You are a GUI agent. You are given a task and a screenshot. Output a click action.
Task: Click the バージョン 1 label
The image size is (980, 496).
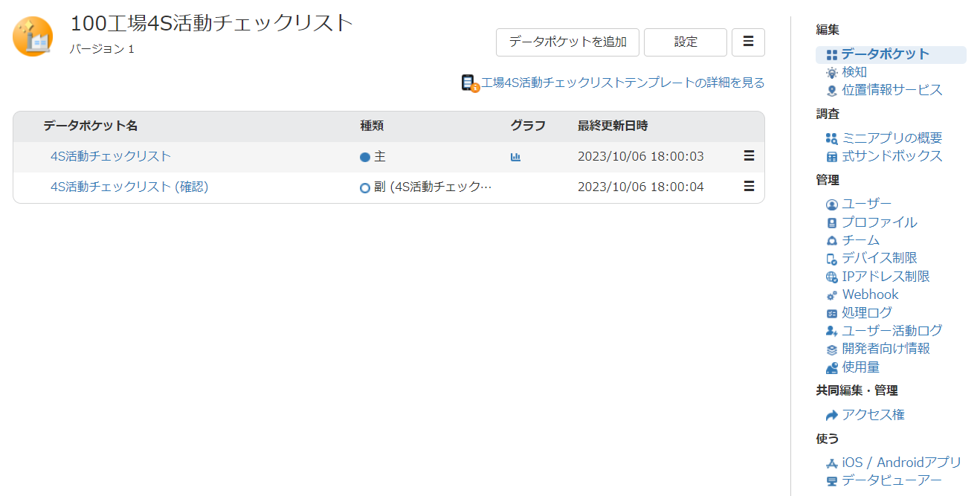pyautogui.click(x=102, y=49)
